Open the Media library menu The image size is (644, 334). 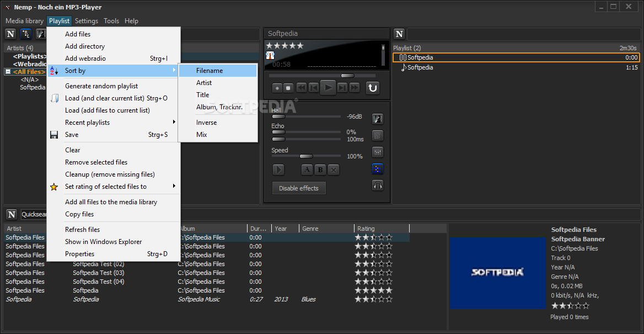(25, 21)
